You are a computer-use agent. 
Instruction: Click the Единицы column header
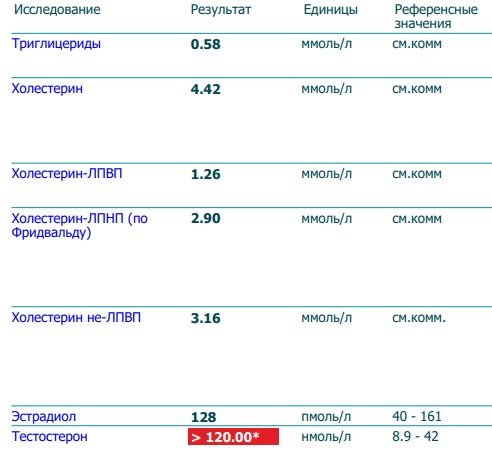(x=331, y=10)
